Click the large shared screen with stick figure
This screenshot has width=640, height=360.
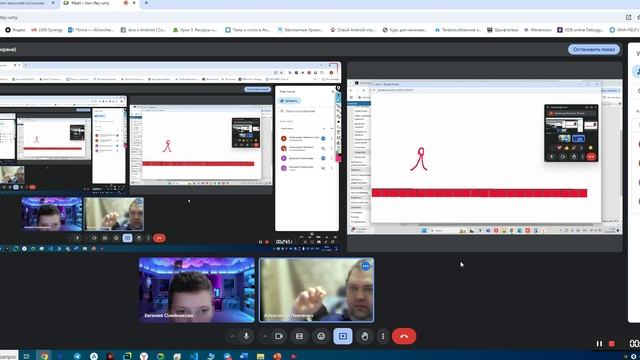(x=484, y=157)
